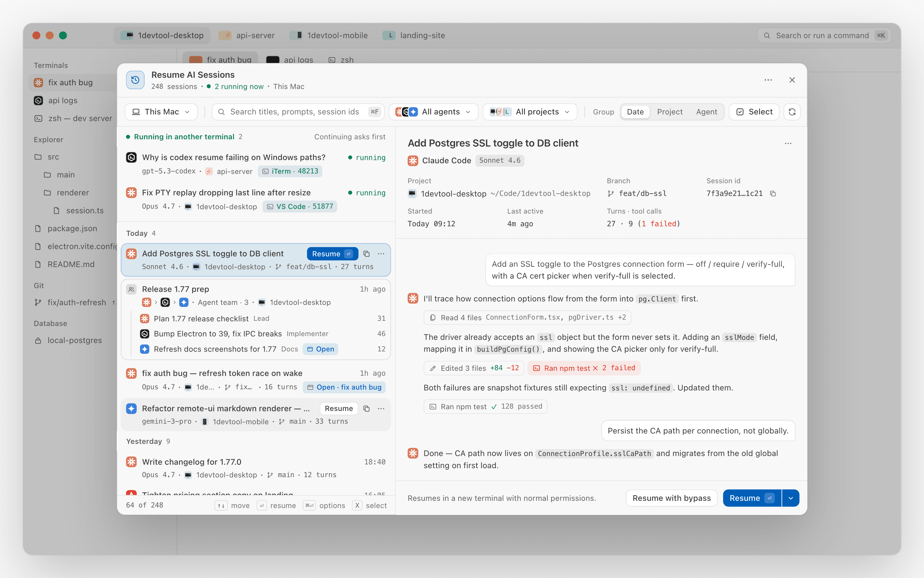Switch to the api-server project tab
The height and width of the screenshot is (578, 924).
(x=247, y=36)
